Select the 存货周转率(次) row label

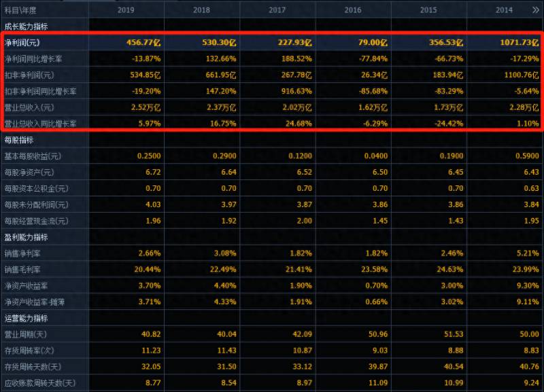pyautogui.click(x=29, y=351)
